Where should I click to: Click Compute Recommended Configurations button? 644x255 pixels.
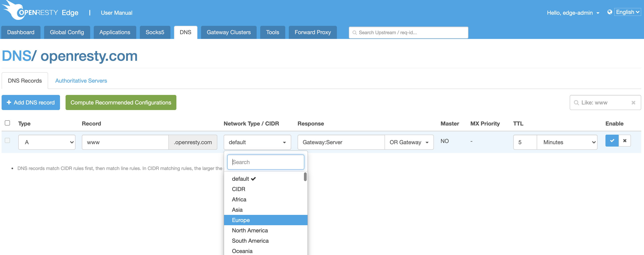[121, 102]
